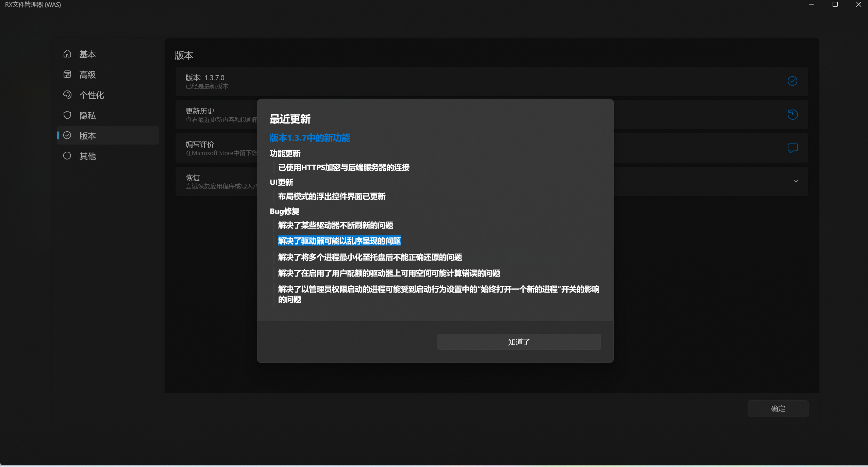Screen dimensions: 868x467
Task: Click the shield icon for 隐私
Action: [67, 115]
